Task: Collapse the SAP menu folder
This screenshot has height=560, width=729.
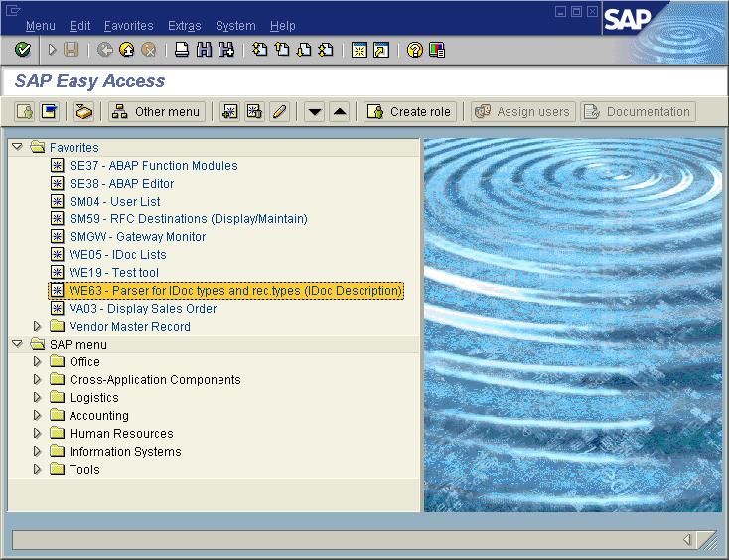Action: tap(17, 344)
